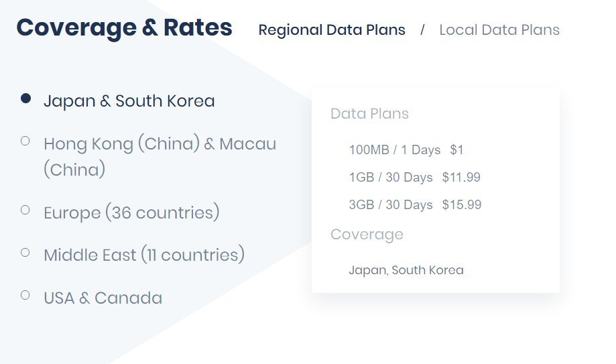Open Hong Kong (China) & Macau region text
616x364 pixels.
(160, 144)
